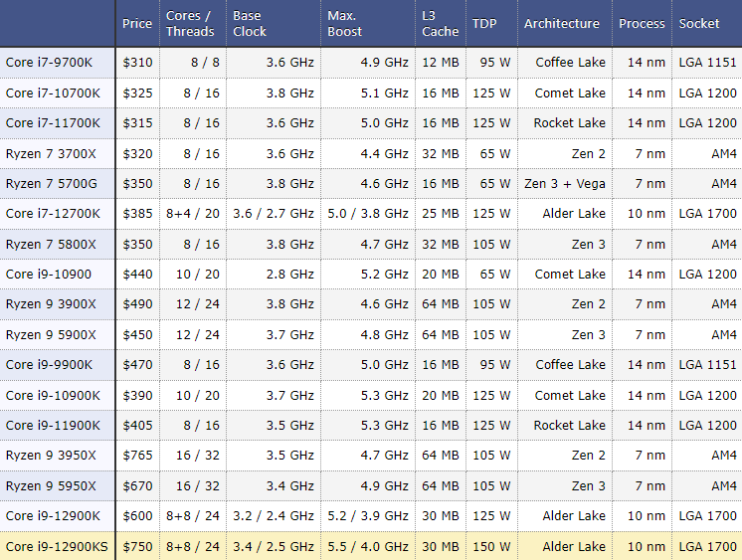742x560 pixels.
Task: Click the Zen 3 + Vega architecture cell
Action: point(565,184)
